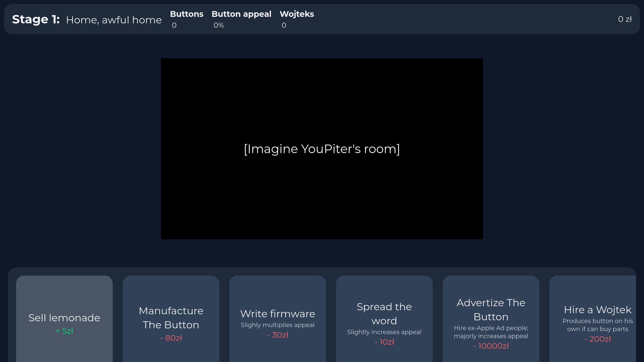644x362 pixels.
Task: Click the Sell lemonade card
Action: point(64,318)
